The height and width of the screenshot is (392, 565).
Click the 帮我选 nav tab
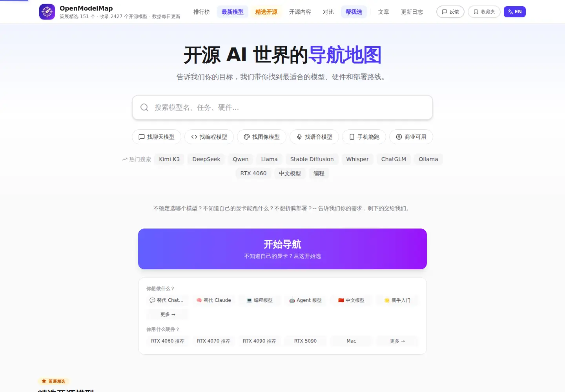(354, 12)
